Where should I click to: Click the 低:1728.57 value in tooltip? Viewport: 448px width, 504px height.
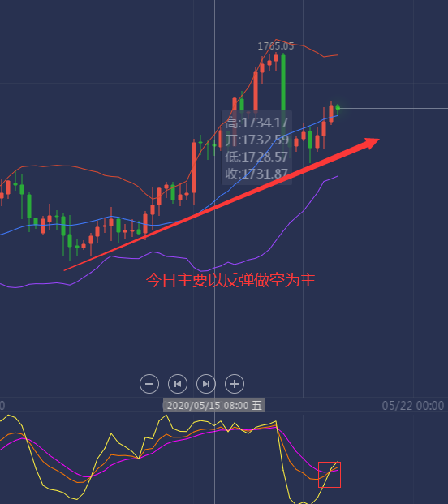click(x=256, y=157)
